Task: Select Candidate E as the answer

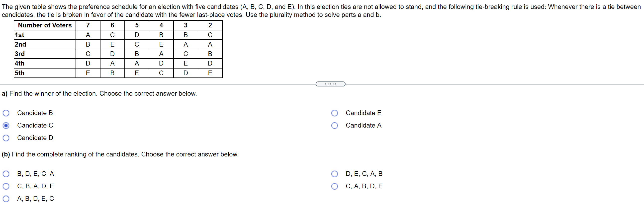Action: point(335,113)
